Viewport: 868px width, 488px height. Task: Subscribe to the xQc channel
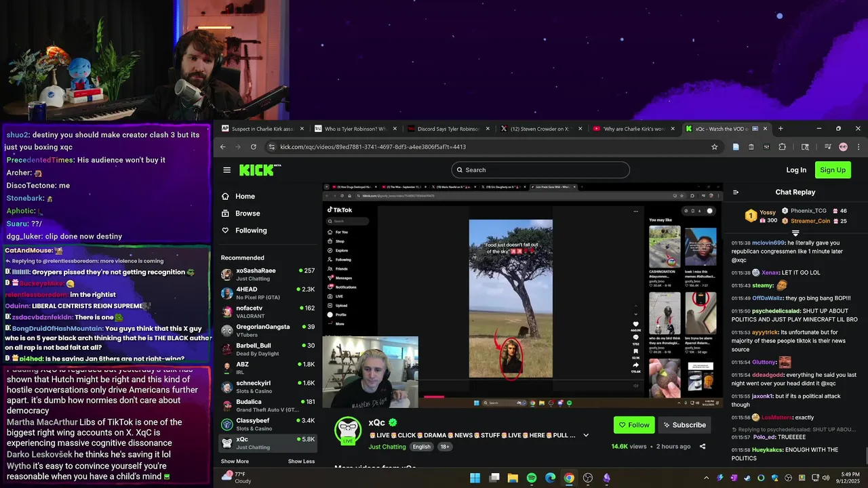pos(684,425)
